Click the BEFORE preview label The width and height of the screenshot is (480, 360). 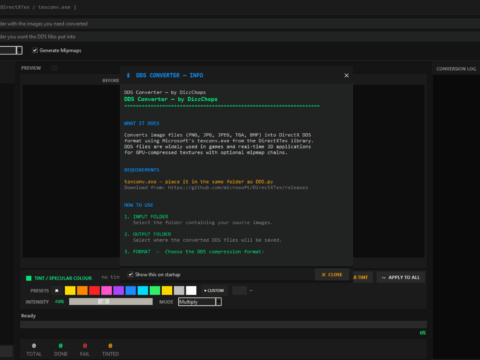coord(111,81)
